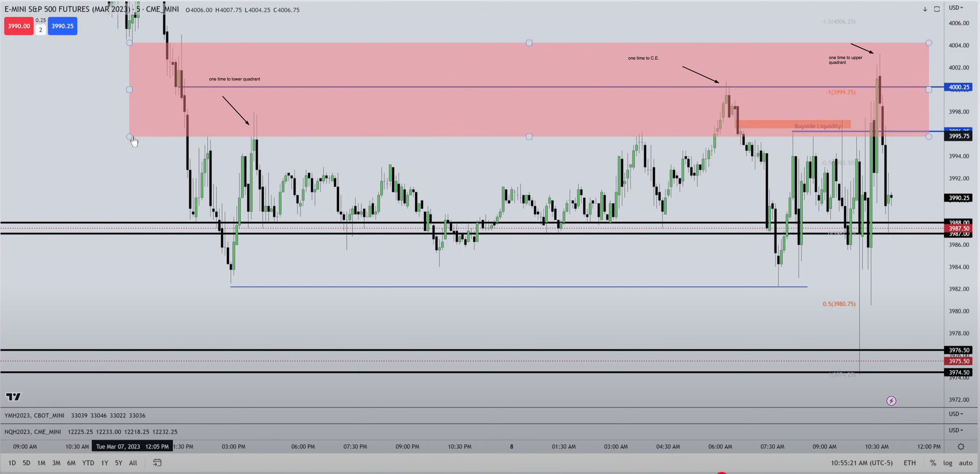Click the 12:00 PM time axis label

click(x=929, y=447)
